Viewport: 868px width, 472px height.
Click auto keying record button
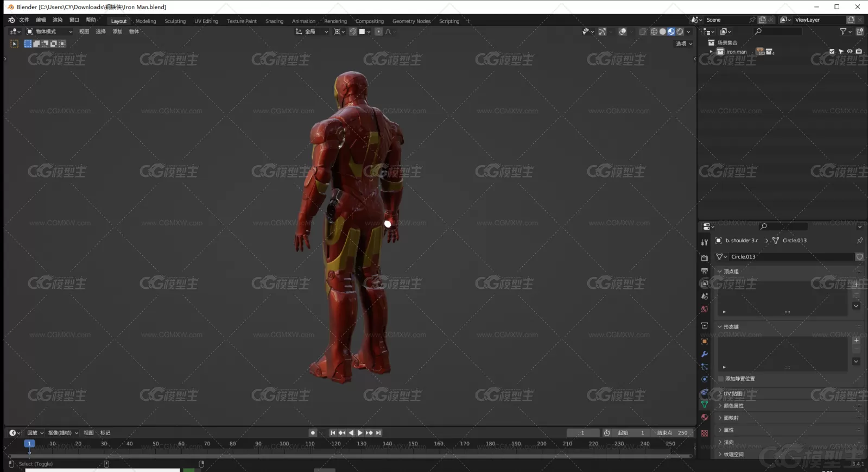(x=313, y=433)
